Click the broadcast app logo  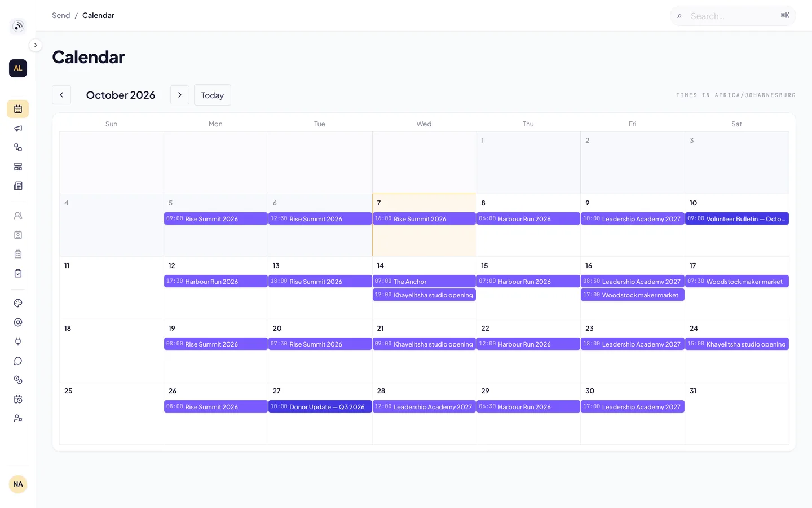18,26
